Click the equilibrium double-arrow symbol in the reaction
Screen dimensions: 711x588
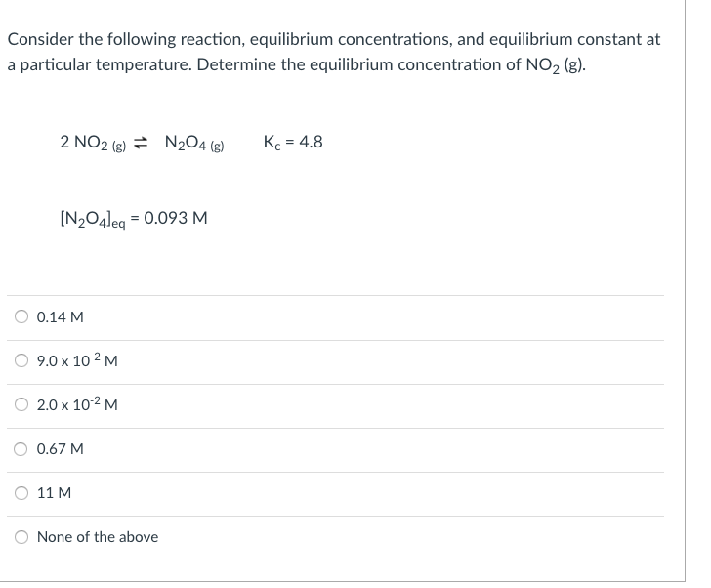pos(139,144)
